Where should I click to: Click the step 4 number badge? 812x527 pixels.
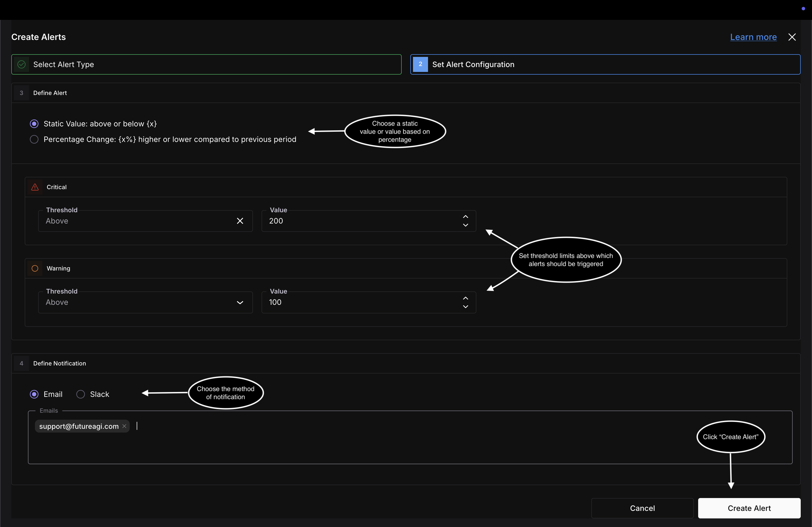click(21, 363)
